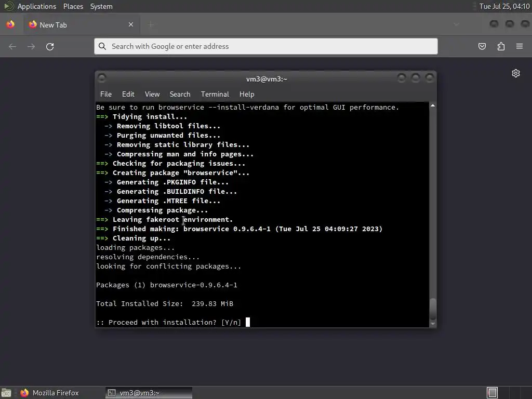Click the 'looking for conflicting packages...' line
Viewport: 532px width, 399px height.
pos(169,267)
